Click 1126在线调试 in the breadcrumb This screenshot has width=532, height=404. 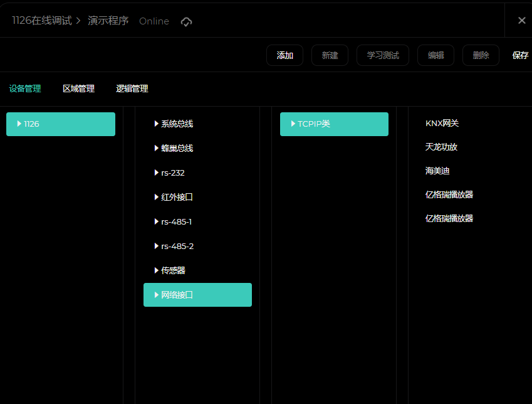click(x=41, y=21)
